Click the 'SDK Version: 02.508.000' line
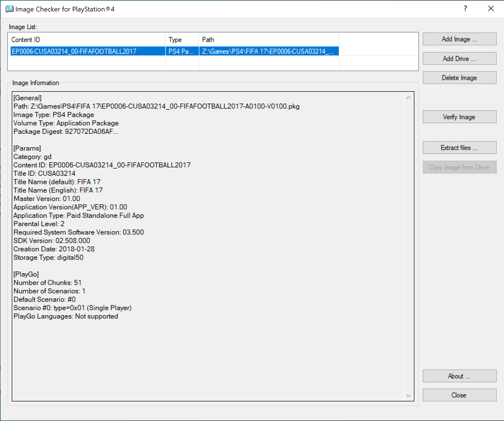Viewport: 504px width, 421px height. click(52, 241)
